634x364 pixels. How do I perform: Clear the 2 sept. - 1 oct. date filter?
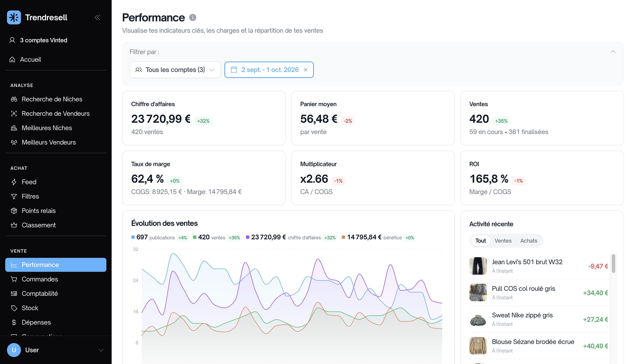coord(305,70)
